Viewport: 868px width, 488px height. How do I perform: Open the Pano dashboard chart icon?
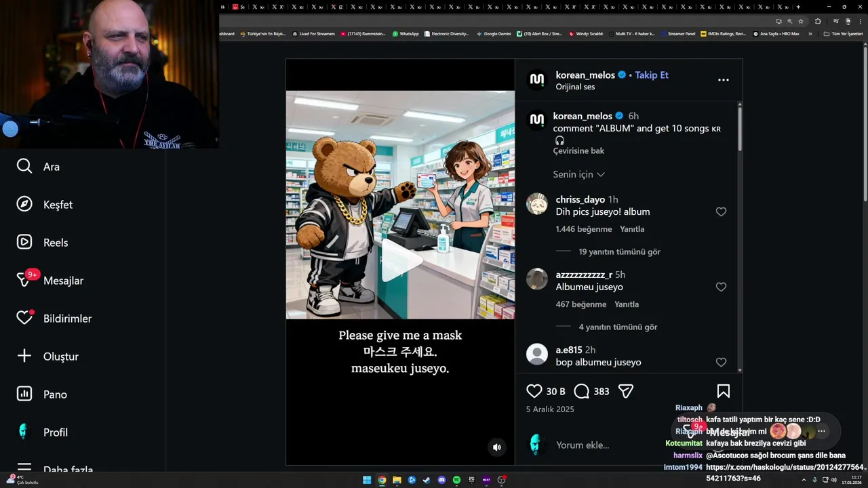click(24, 394)
